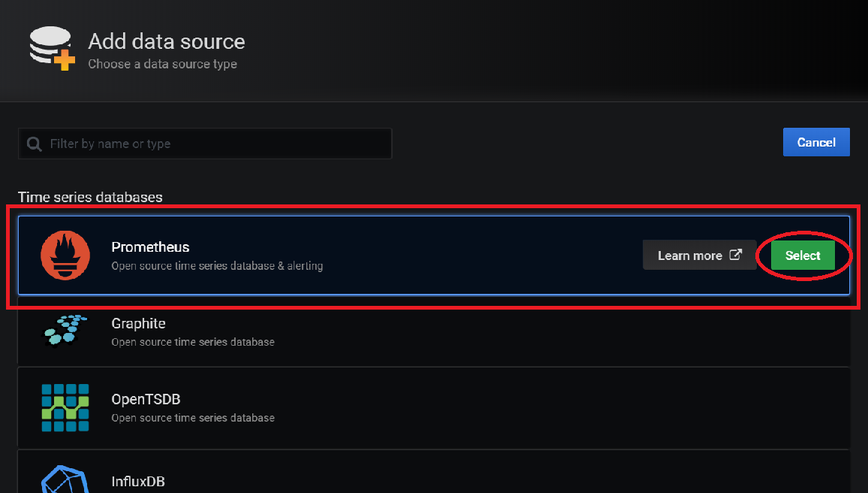Click Prometheus description mentioning alerting
868x493 pixels.
point(217,266)
